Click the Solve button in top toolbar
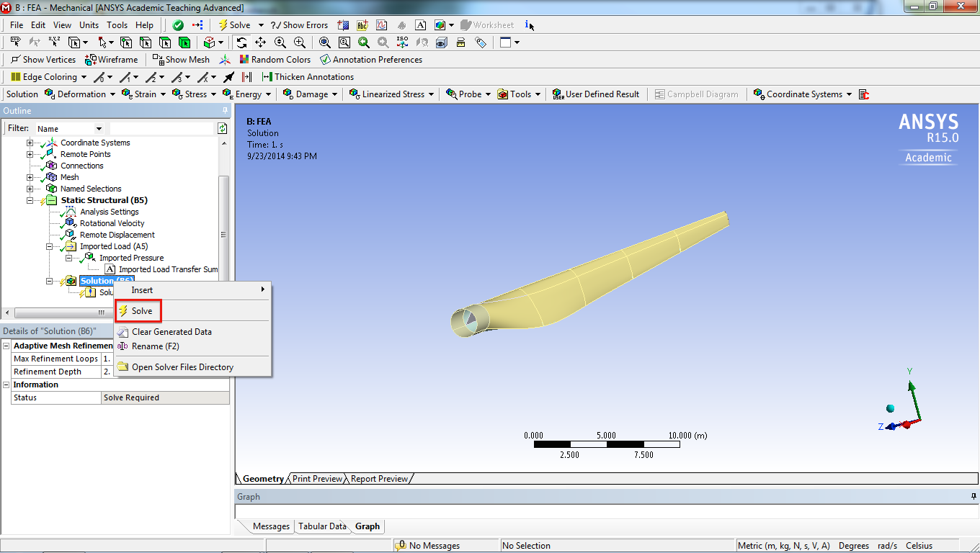 coord(235,25)
